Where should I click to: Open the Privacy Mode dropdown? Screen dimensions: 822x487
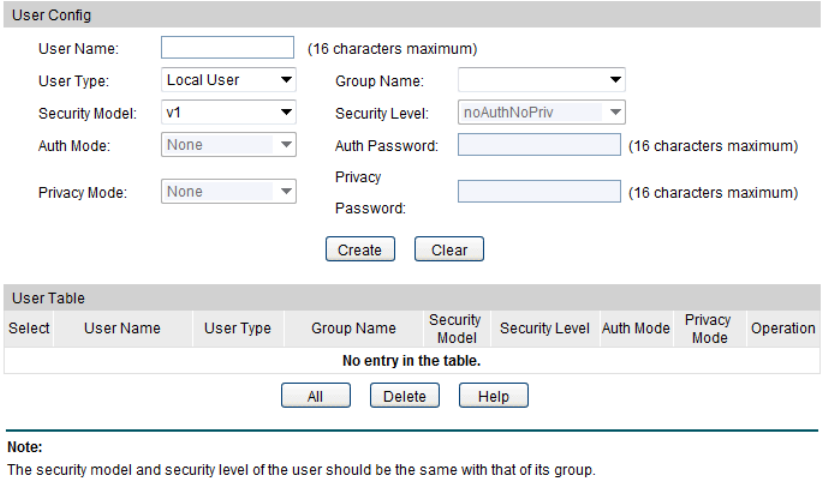(229, 192)
